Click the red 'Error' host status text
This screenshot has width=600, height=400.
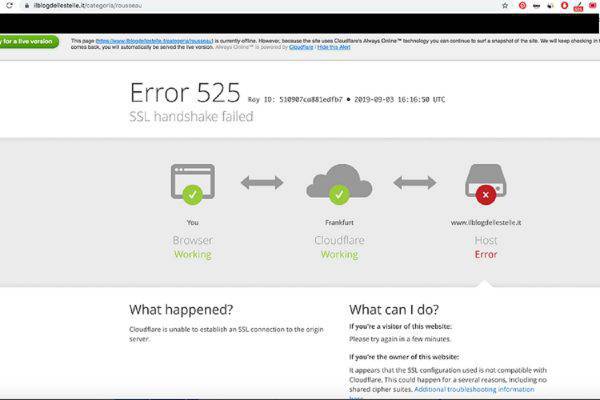point(486,255)
